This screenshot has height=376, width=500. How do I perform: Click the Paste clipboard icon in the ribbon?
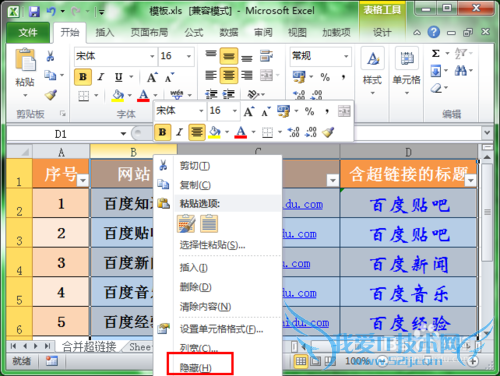(25, 59)
